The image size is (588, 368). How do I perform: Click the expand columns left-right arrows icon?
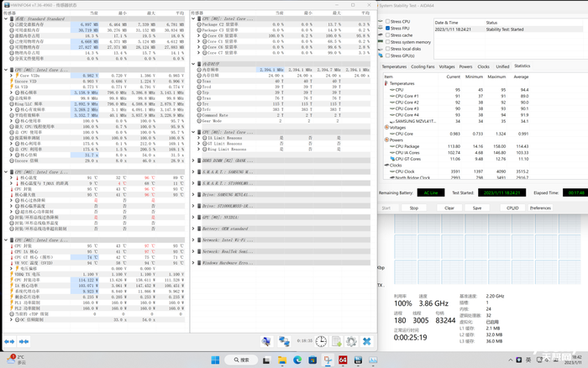point(10,342)
